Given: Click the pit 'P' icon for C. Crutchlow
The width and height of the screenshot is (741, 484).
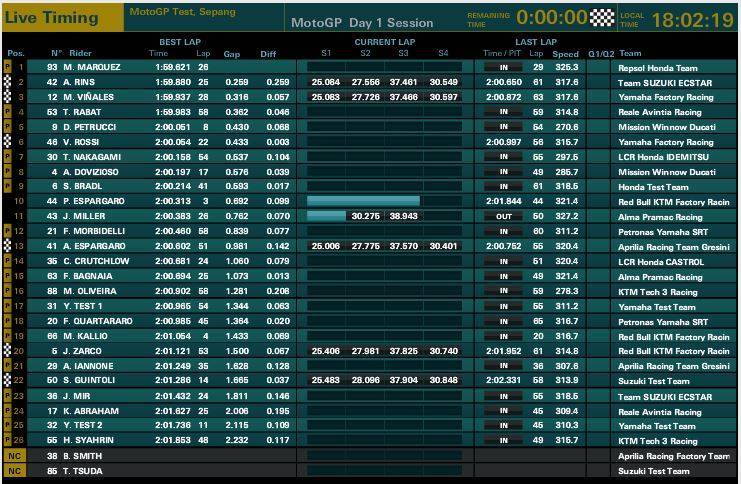Looking at the screenshot, I should point(7,261).
